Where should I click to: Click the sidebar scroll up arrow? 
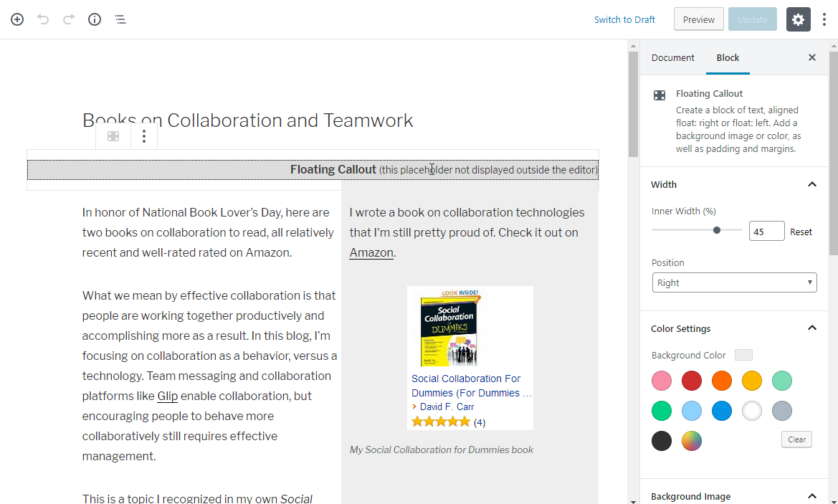pos(834,46)
